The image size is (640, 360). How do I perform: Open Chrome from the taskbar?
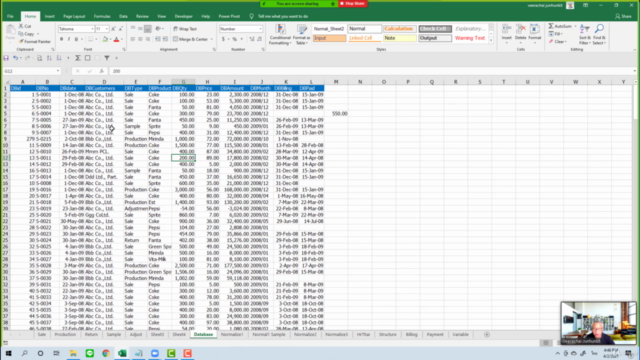pos(106,353)
